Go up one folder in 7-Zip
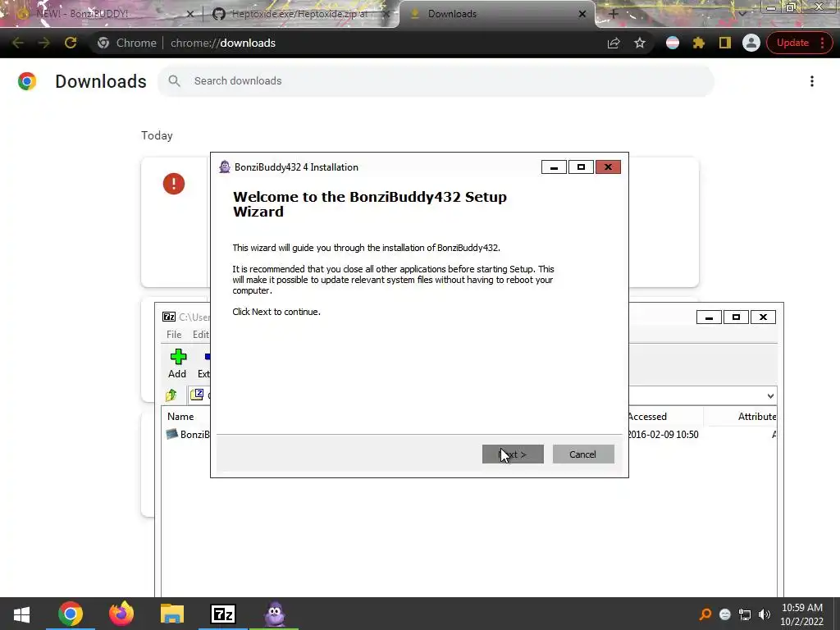 tap(171, 395)
